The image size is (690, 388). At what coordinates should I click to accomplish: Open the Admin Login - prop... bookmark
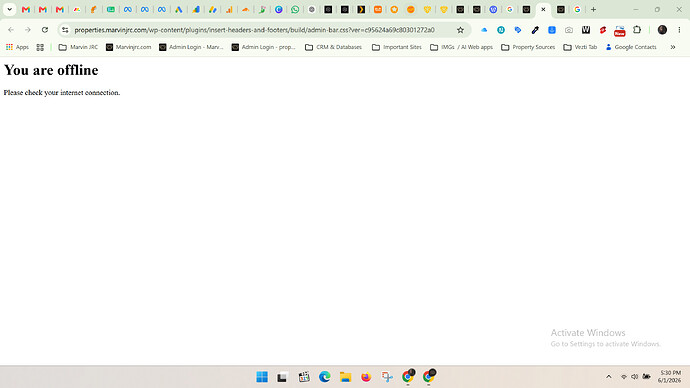click(x=264, y=47)
